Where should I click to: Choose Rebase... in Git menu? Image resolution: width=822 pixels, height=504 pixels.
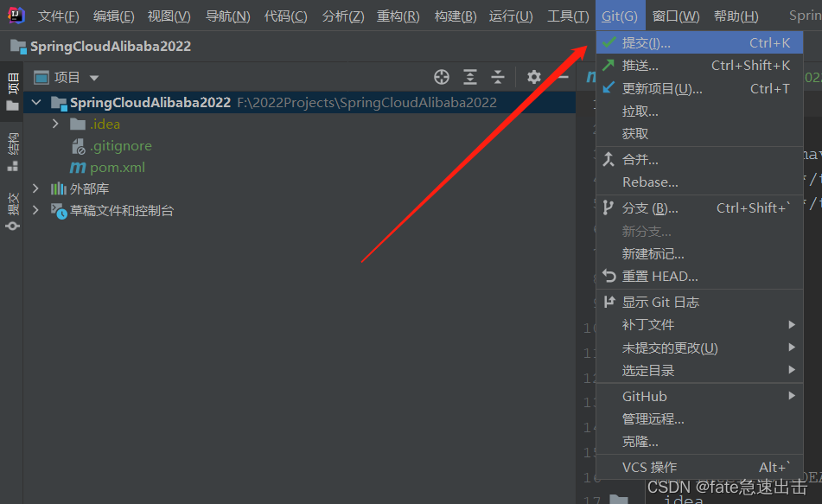tap(699, 182)
